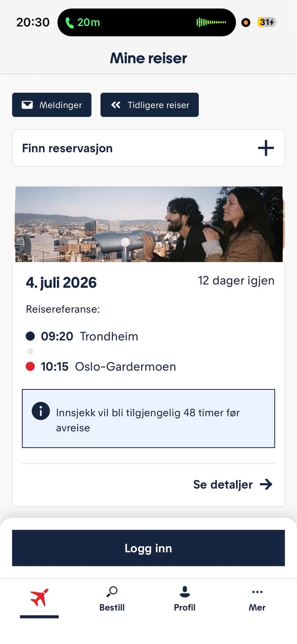Tap the orange recording dot indicator
297x644 pixels.
click(246, 22)
